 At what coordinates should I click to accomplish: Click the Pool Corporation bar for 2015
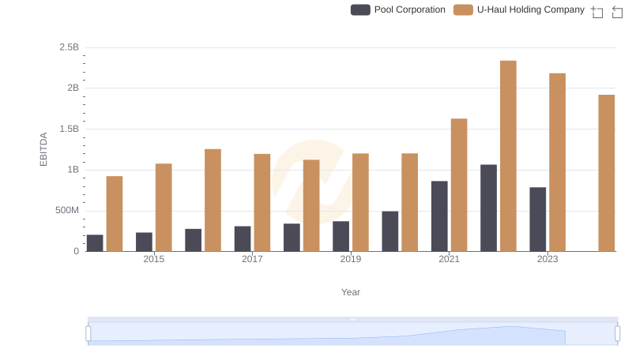coord(144,242)
